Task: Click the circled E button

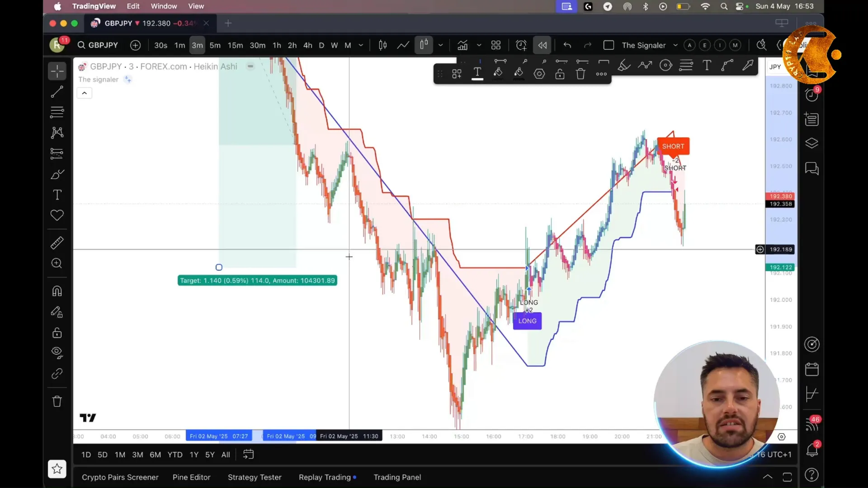Action: [x=705, y=45]
